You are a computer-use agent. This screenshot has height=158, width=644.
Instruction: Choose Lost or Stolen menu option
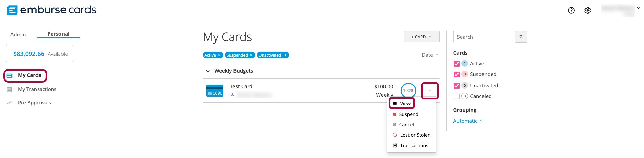415,135
